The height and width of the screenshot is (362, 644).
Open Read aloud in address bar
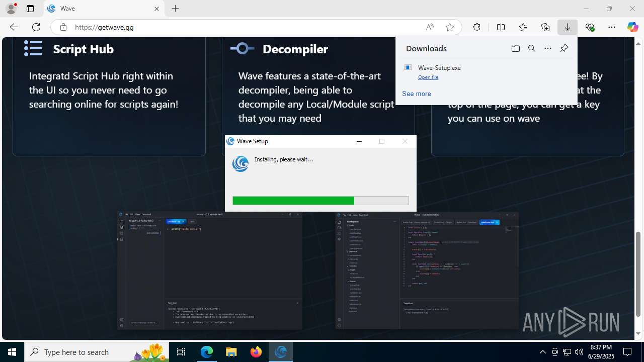pyautogui.click(x=430, y=27)
